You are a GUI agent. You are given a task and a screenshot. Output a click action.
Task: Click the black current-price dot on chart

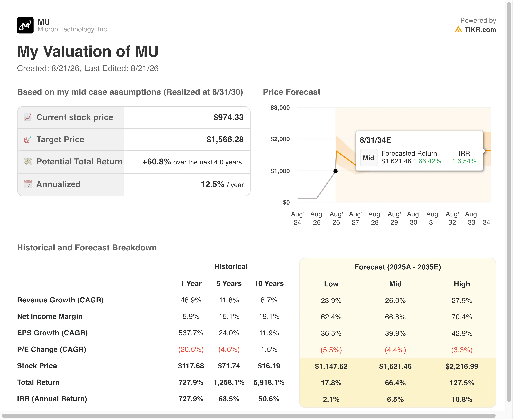click(x=335, y=171)
